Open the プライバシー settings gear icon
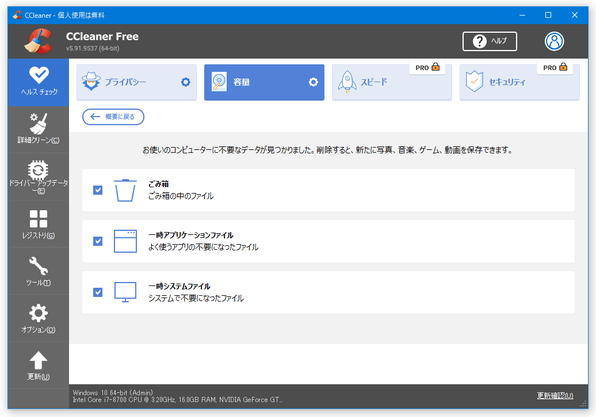 [185, 82]
